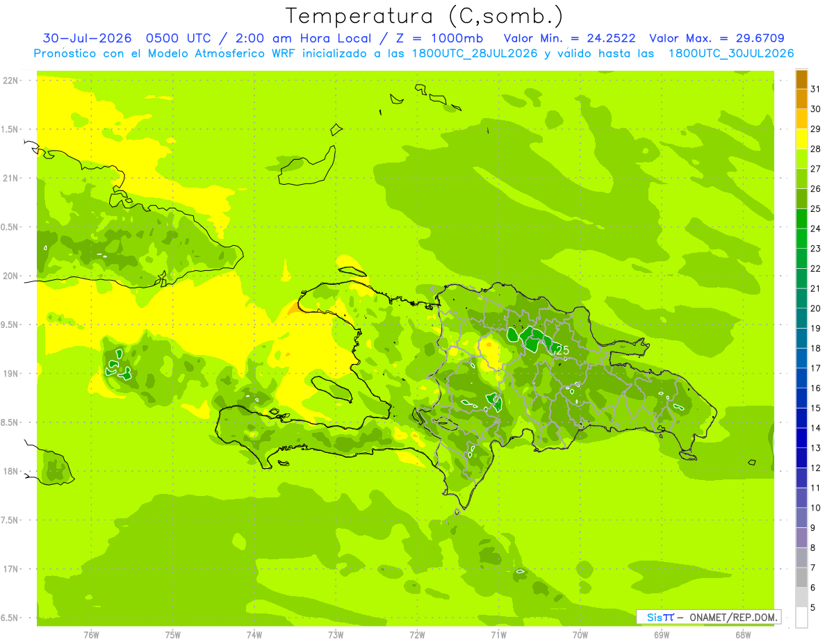Click the '22N' latitude label

click(10, 80)
